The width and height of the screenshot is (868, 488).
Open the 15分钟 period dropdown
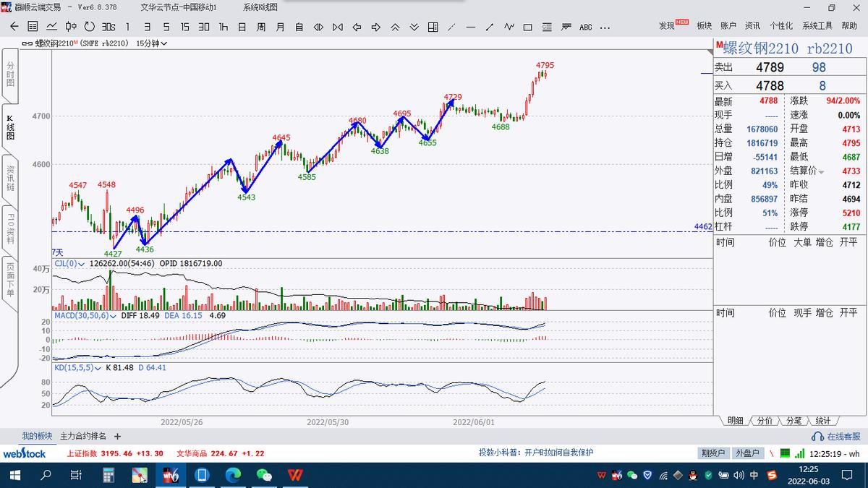pyautogui.click(x=152, y=43)
